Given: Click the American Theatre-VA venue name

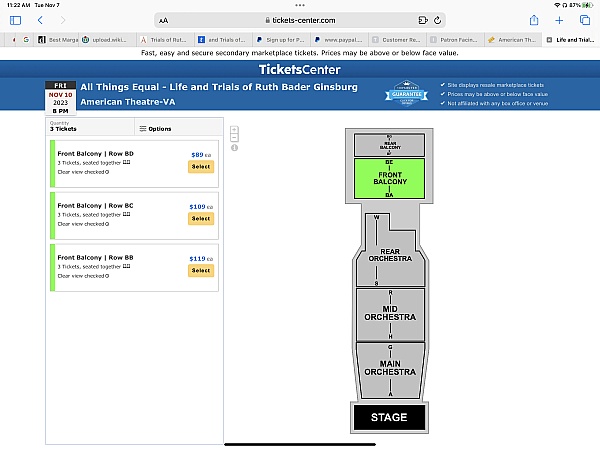Looking at the screenshot, I should pos(128,102).
